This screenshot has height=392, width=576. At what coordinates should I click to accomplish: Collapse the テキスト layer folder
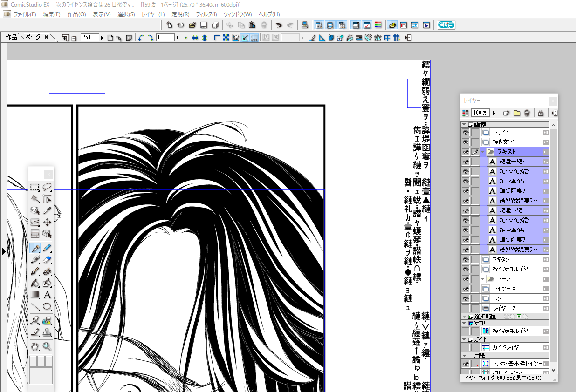483,152
